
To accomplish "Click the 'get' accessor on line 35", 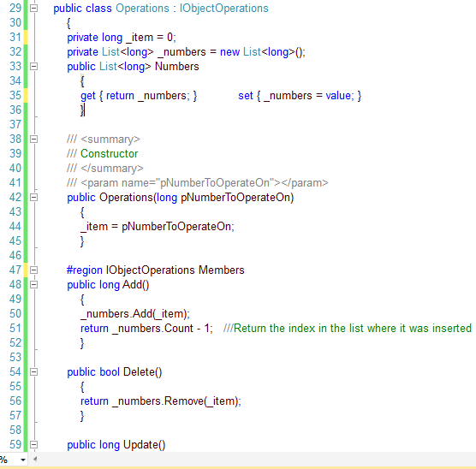I will point(88,96).
